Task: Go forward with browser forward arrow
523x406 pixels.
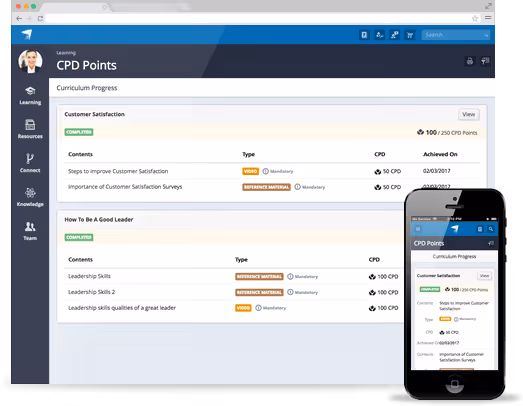Action: click(29, 18)
